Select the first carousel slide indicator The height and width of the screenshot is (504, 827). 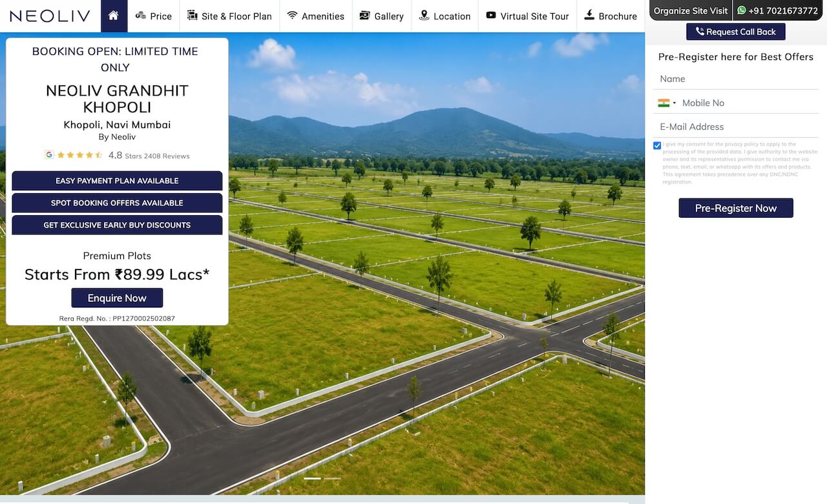pyautogui.click(x=312, y=478)
